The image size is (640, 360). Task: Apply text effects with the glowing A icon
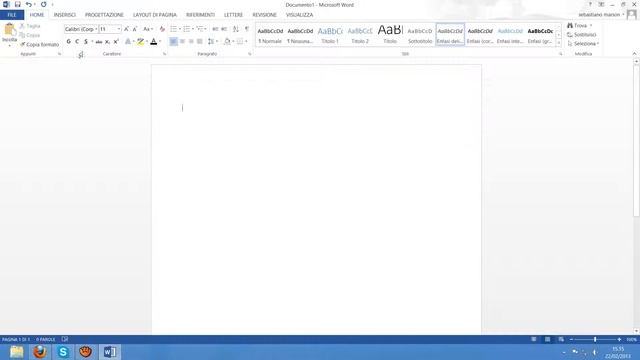128,42
